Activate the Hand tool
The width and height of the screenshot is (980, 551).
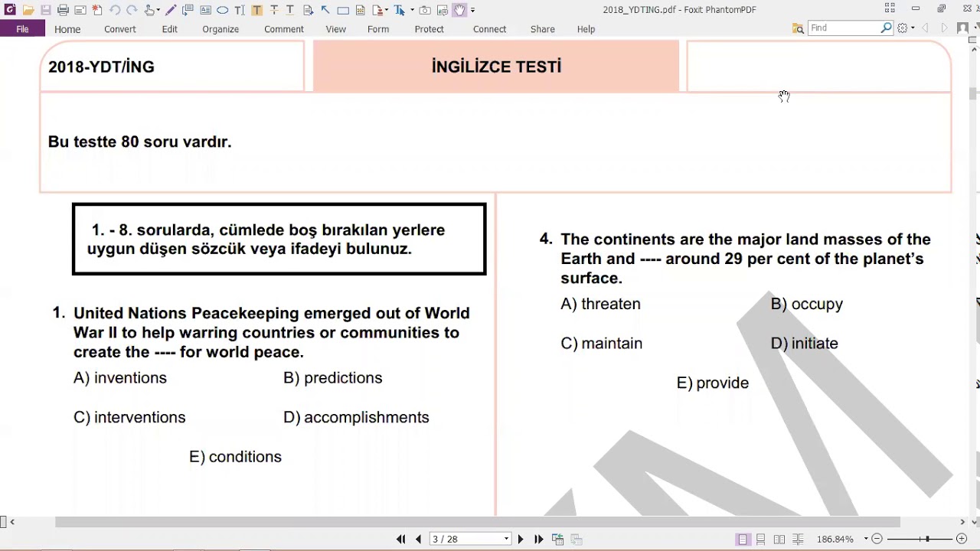pyautogui.click(x=459, y=10)
